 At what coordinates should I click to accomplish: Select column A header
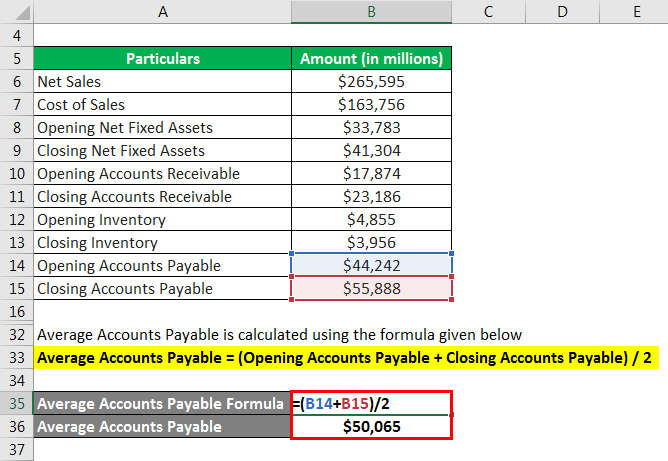162,12
